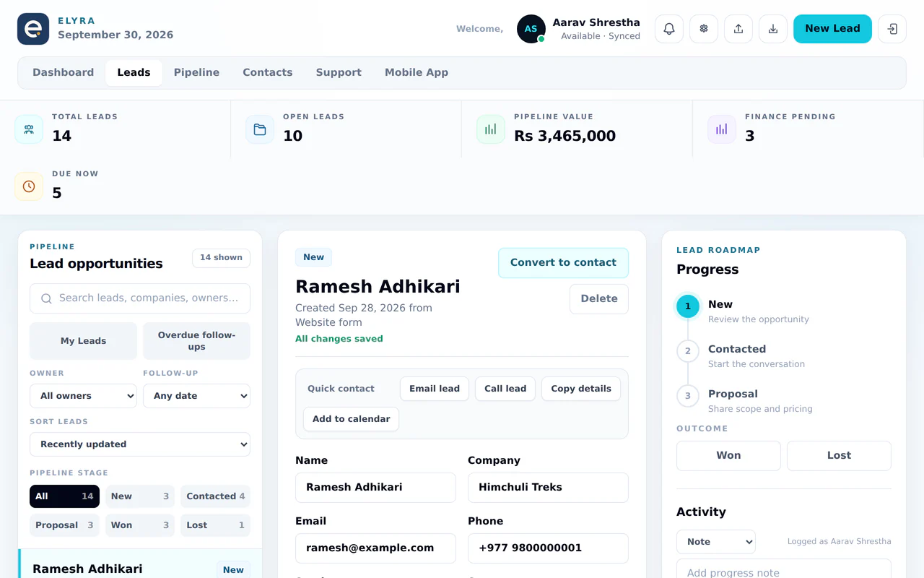This screenshot has width=924, height=578.
Task: Open the Support tab
Action: 339,73
